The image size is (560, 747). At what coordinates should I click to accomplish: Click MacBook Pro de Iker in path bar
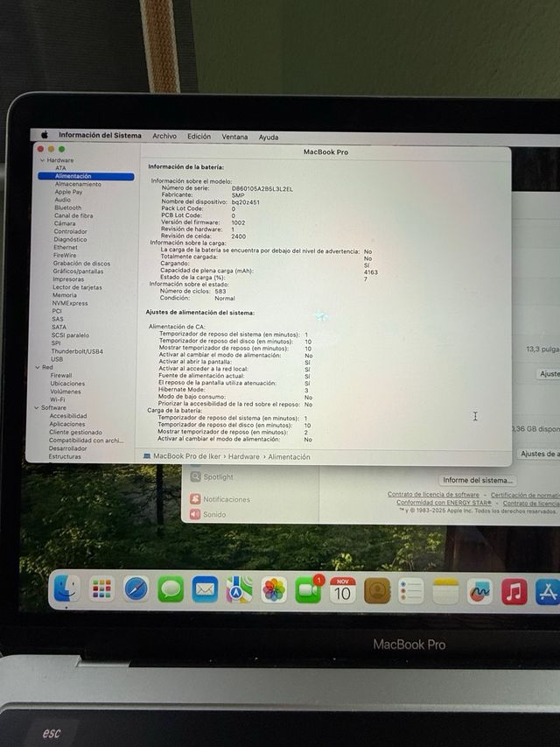(186, 456)
